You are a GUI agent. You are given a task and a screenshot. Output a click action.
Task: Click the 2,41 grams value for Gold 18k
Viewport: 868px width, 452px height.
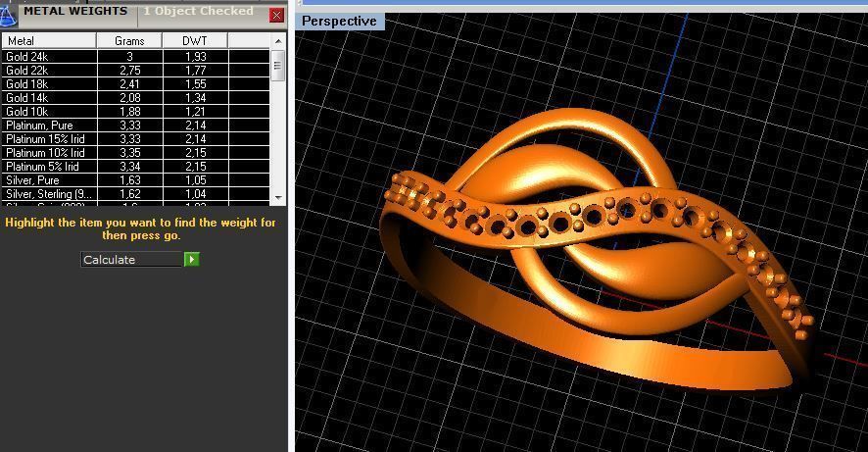pos(130,84)
